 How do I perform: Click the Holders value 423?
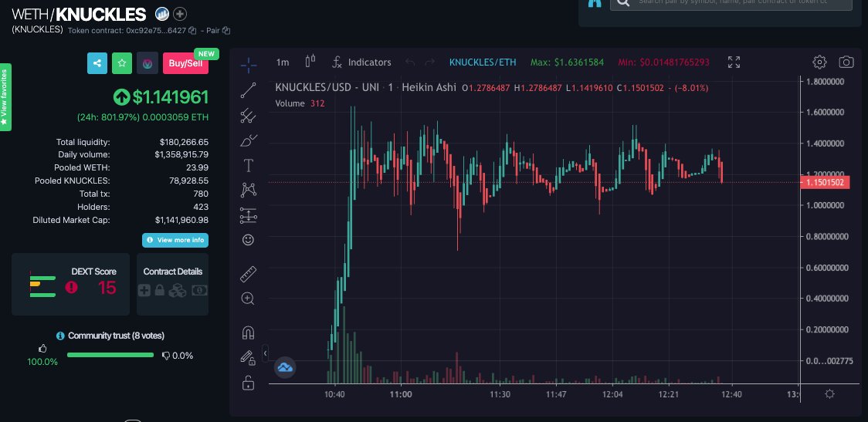201,207
